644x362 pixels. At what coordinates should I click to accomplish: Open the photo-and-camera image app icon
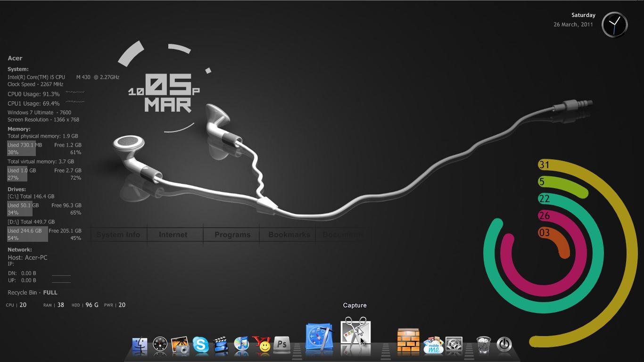click(180, 346)
